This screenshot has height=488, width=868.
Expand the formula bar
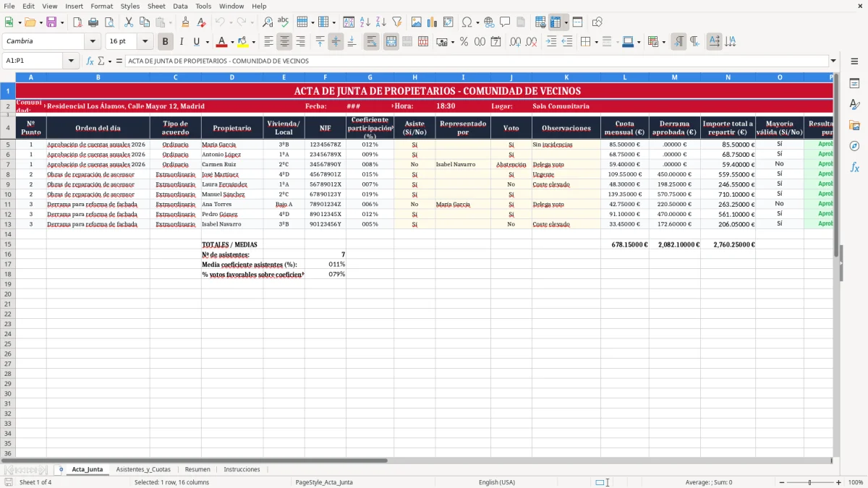tap(833, 61)
